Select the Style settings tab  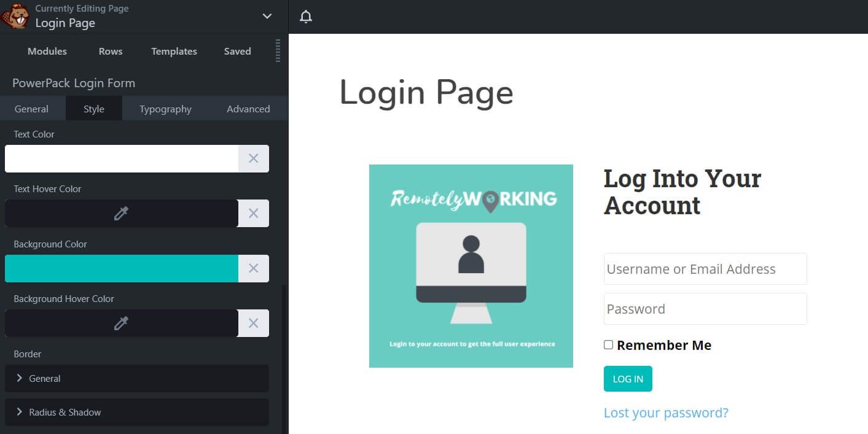click(x=94, y=109)
